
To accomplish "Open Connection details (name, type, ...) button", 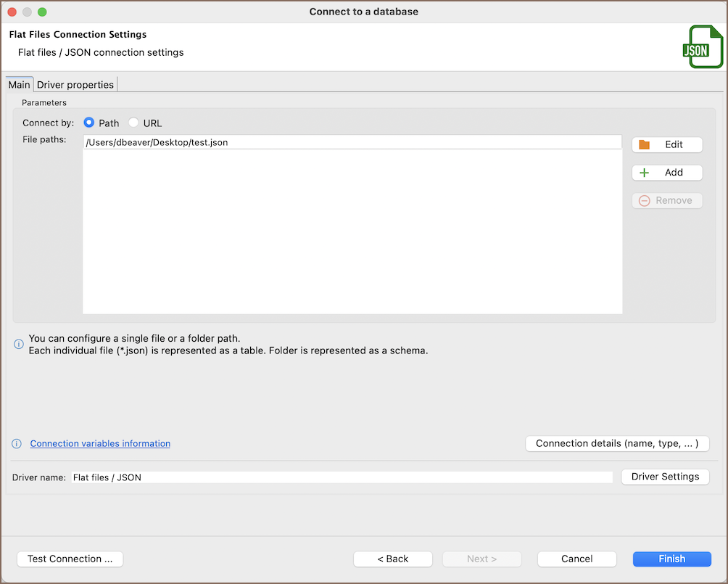I will [617, 444].
